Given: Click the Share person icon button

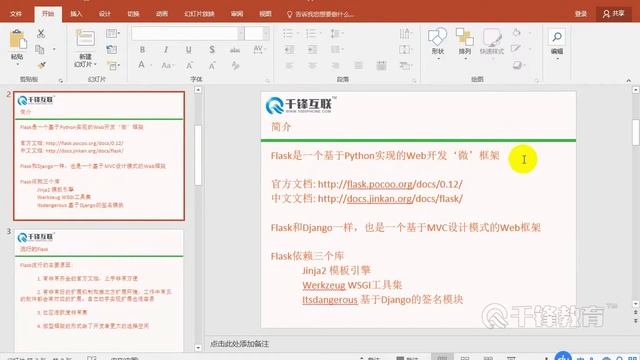Looking at the screenshot, I should pos(613,14).
